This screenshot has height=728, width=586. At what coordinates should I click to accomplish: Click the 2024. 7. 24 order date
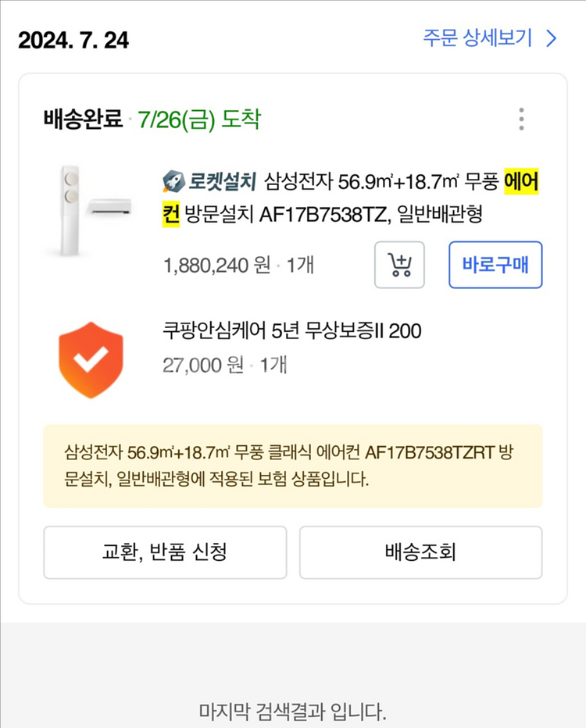click(x=73, y=39)
